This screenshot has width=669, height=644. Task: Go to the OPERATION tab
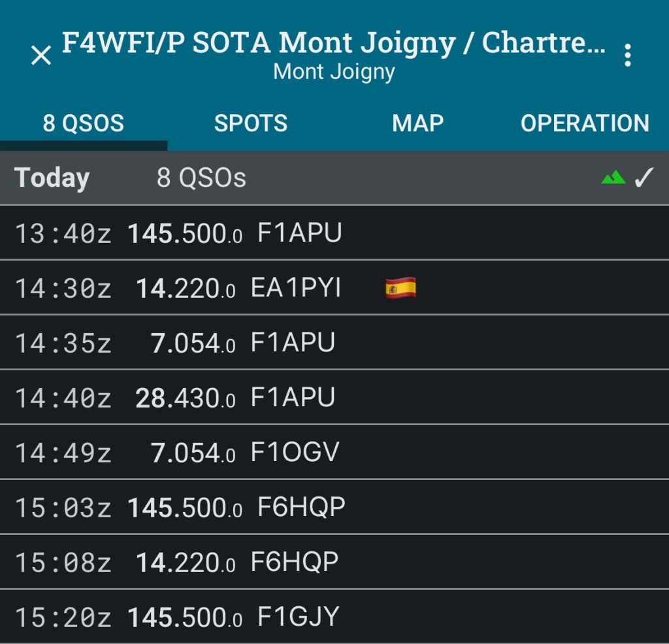point(585,123)
